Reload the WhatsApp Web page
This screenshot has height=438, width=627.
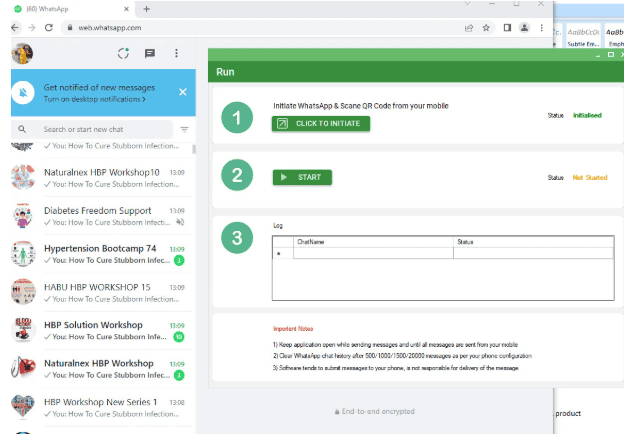pos(49,28)
